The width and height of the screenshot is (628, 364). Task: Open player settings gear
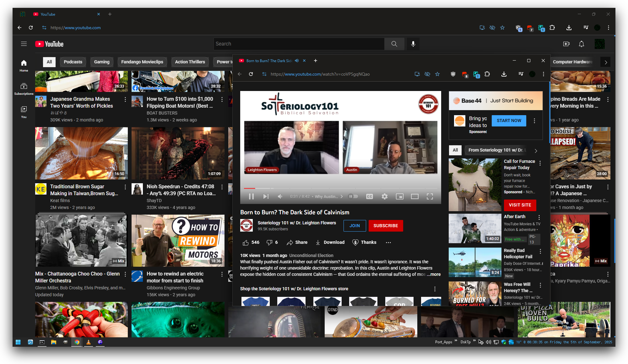click(x=385, y=196)
